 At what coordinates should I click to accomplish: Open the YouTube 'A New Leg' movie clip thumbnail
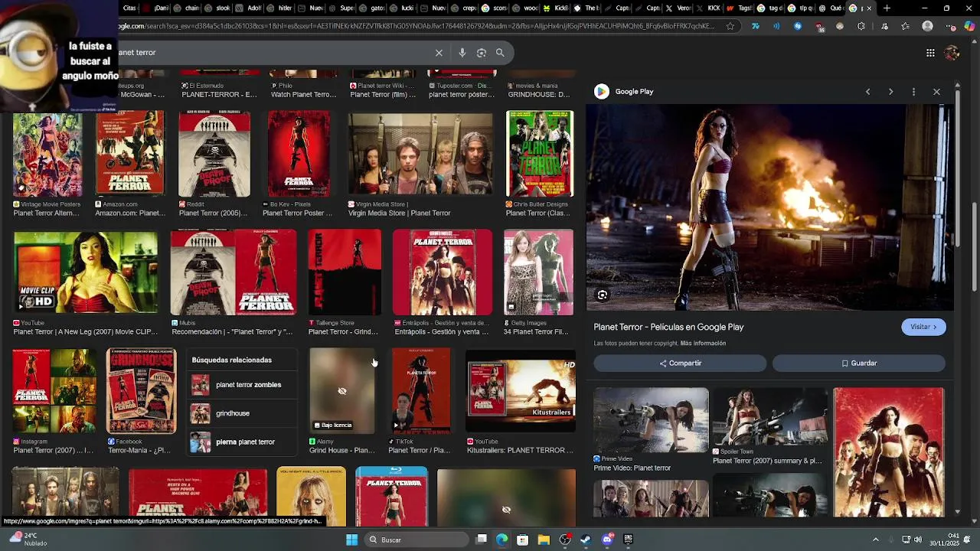point(86,272)
